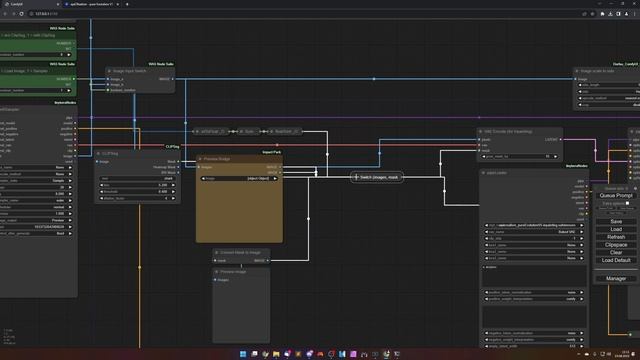Decrease CLIPSeg threshold with left arrow
Screen dimensions: 640x360
pos(102,191)
